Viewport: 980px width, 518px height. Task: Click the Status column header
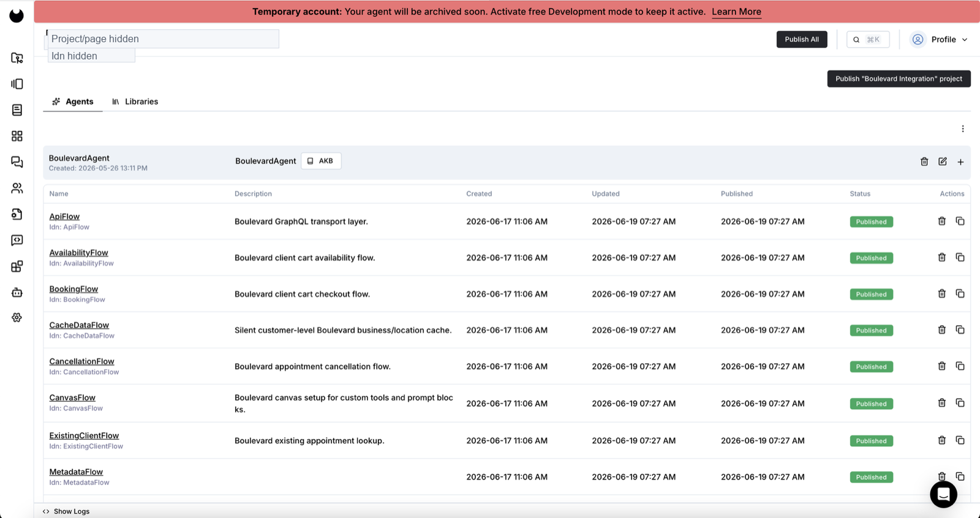[860, 193]
